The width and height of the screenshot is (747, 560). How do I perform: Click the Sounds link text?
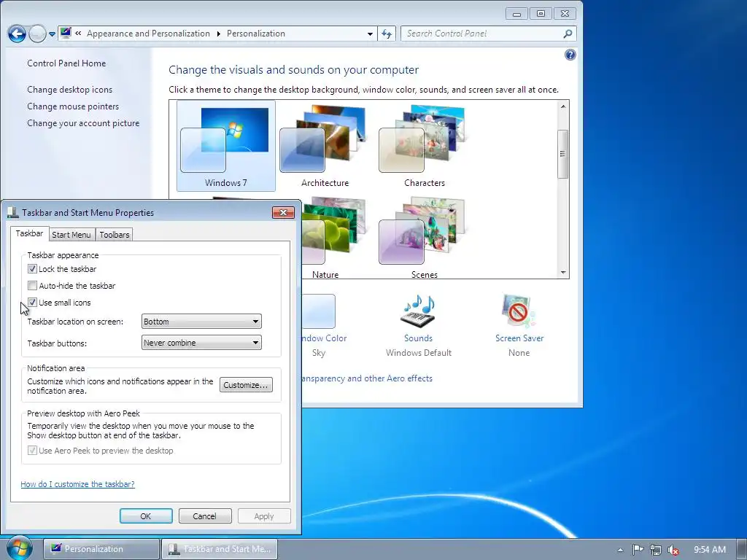click(x=418, y=338)
